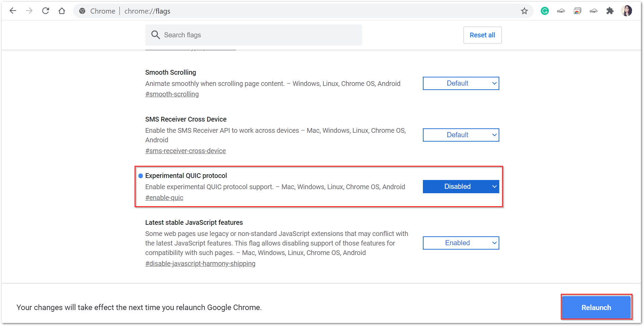The image size is (644, 326).
Task: Reload the chrome://flags page
Action: (x=46, y=11)
